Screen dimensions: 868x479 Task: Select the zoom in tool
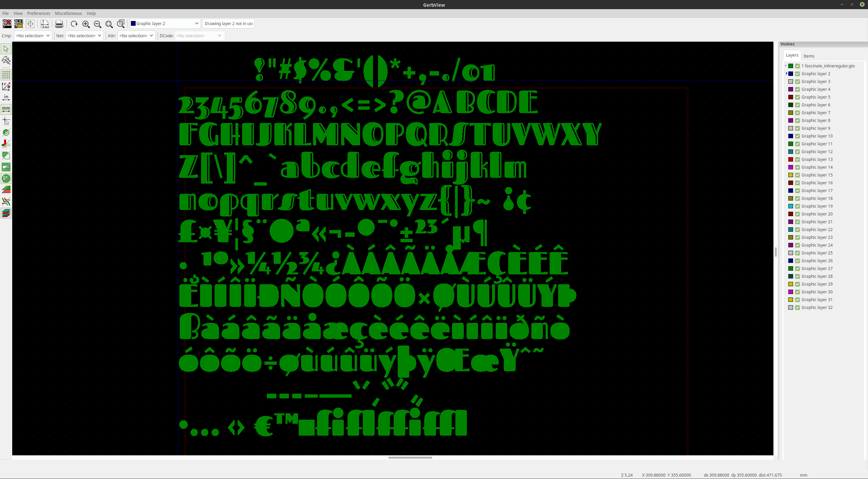(x=85, y=24)
